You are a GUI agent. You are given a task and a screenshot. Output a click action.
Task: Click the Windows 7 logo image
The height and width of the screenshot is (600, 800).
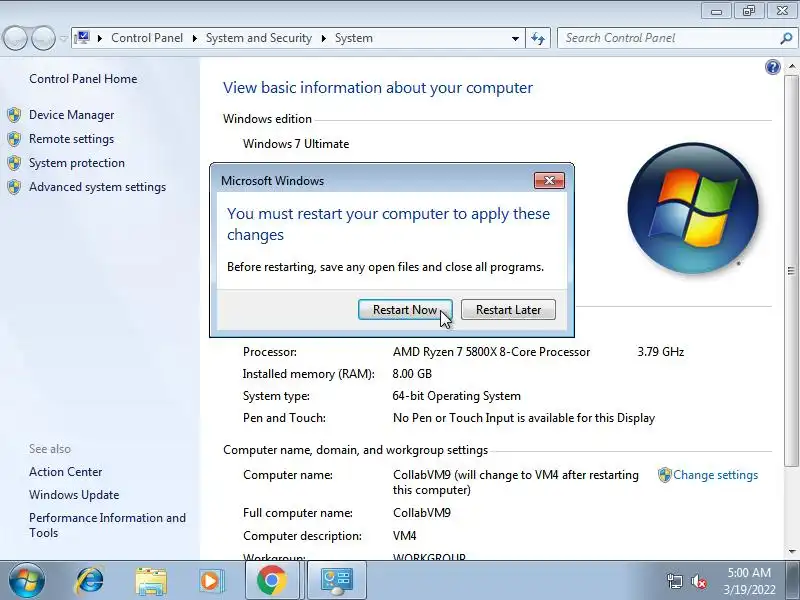coord(693,208)
